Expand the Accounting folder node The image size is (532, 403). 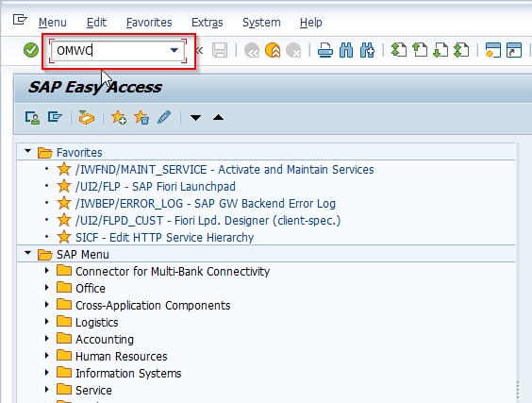coord(47,339)
